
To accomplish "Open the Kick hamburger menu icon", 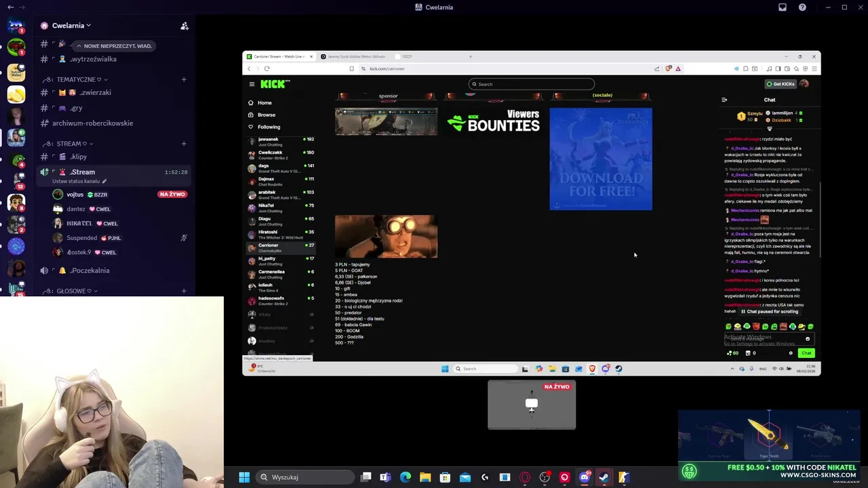I will [252, 84].
